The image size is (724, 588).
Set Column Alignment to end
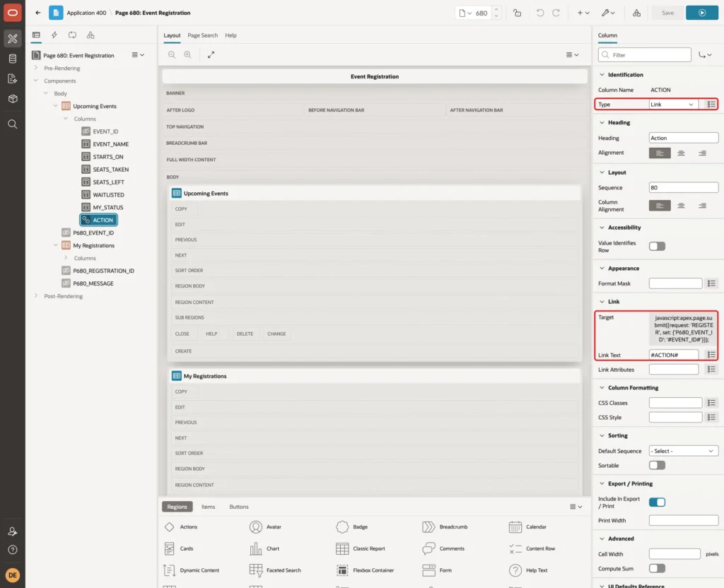pyautogui.click(x=702, y=206)
